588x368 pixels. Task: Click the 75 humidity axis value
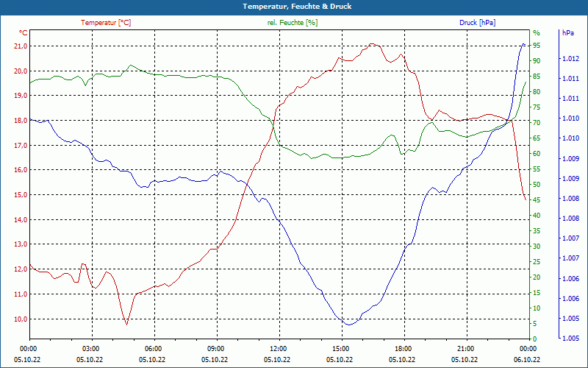537,107
